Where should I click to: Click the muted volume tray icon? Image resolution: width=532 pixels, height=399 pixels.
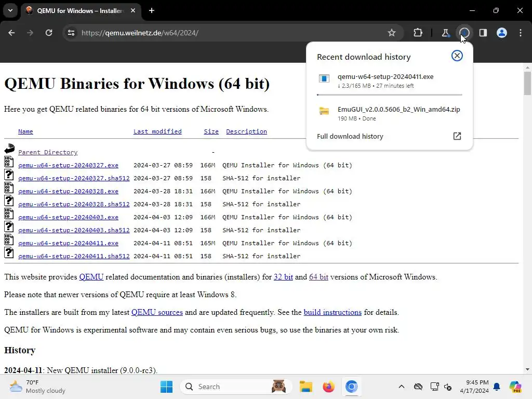pos(448,387)
